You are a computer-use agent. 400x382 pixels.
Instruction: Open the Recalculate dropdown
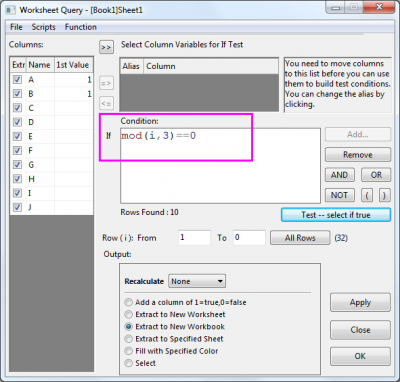pyautogui.click(x=197, y=281)
